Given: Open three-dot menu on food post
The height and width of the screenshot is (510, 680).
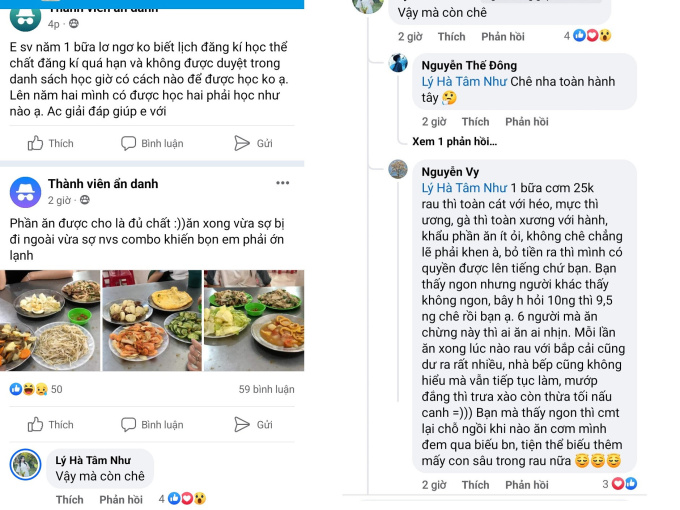Looking at the screenshot, I should coord(283,183).
